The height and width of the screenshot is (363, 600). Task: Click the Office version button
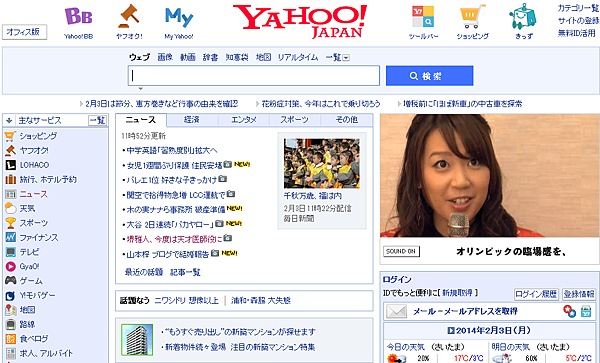(24, 32)
